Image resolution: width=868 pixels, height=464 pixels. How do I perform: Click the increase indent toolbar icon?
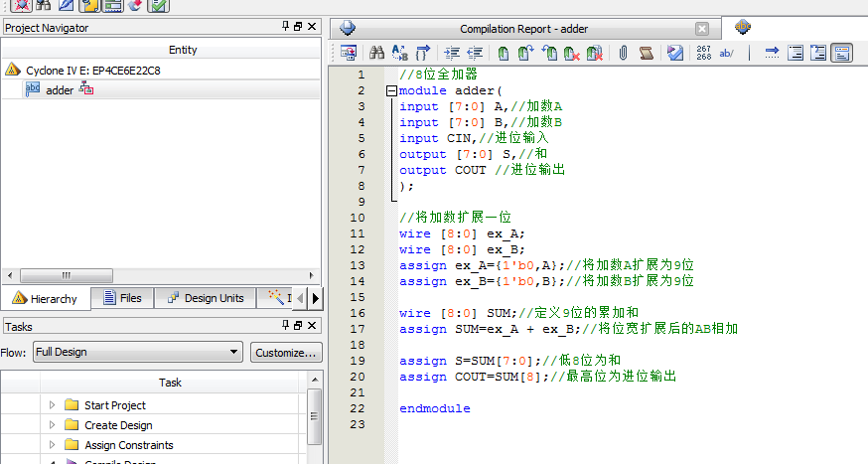452,53
